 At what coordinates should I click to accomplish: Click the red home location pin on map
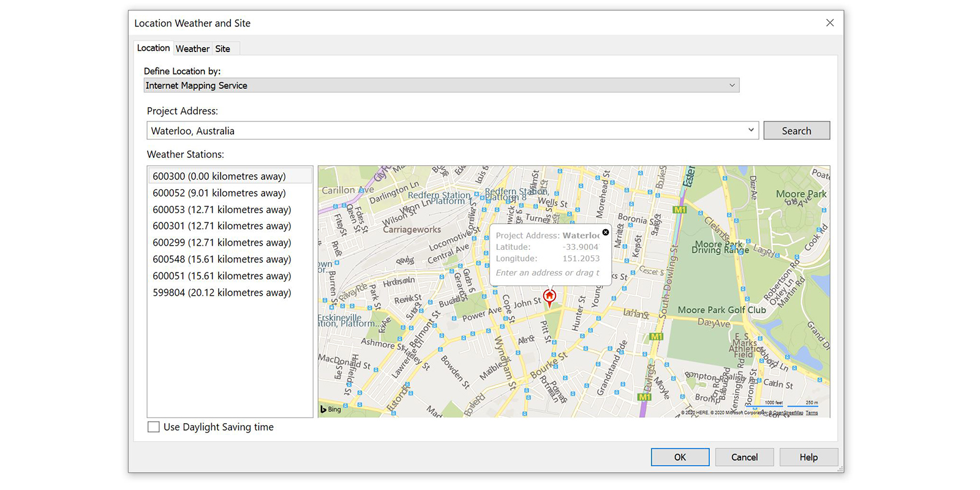(549, 296)
